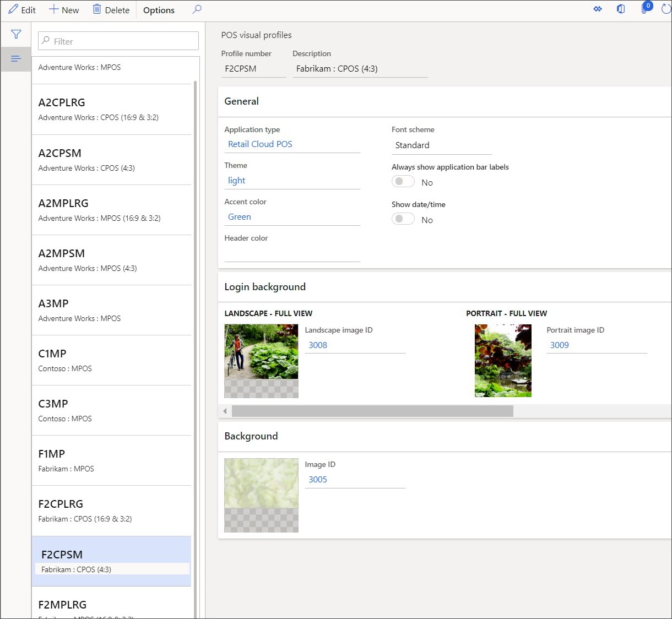This screenshot has width=672, height=619.
Task: Click the profile list vertical scrollbar
Action: click(196, 350)
